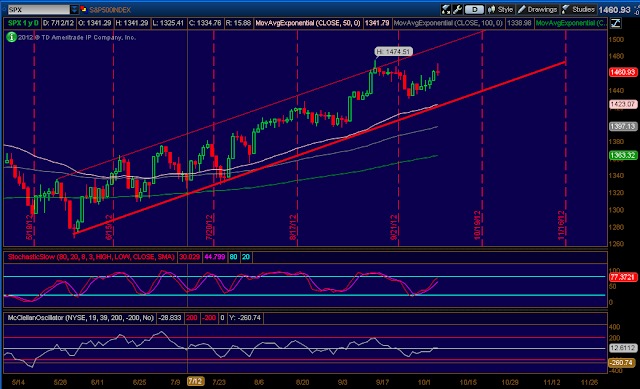Click the 'H: 1341.29' high value

(x=131, y=23)
